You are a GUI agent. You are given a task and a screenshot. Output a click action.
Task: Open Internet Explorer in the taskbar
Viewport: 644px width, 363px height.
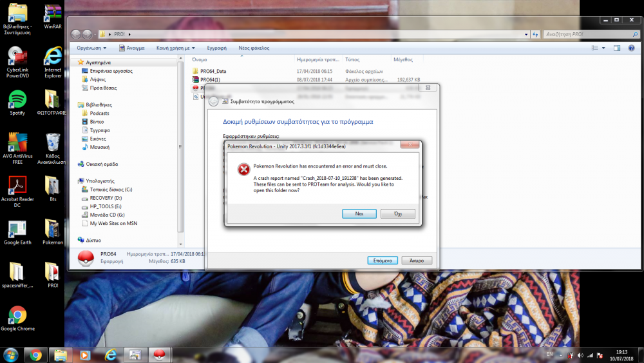[x=110, y=355]
